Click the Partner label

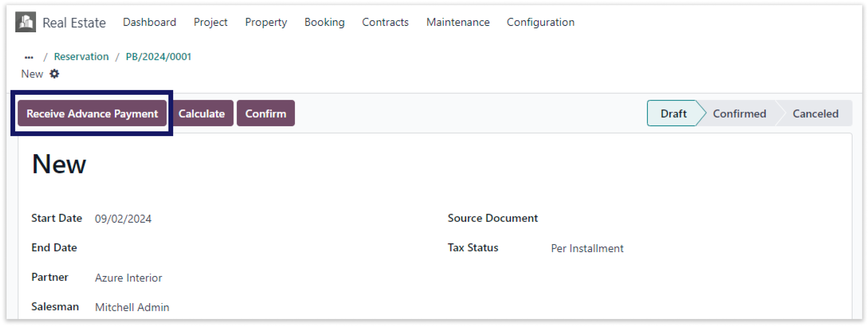click(x=49, y=277)
